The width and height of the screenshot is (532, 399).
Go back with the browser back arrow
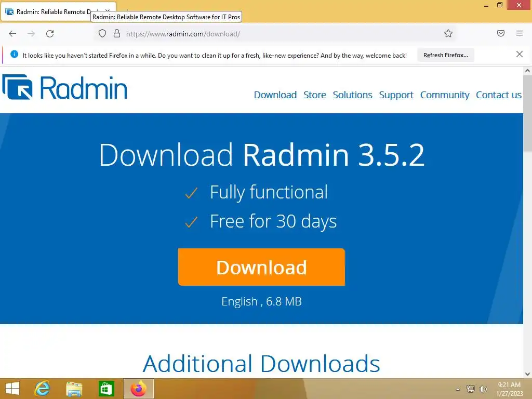click(x=12, y=34)
